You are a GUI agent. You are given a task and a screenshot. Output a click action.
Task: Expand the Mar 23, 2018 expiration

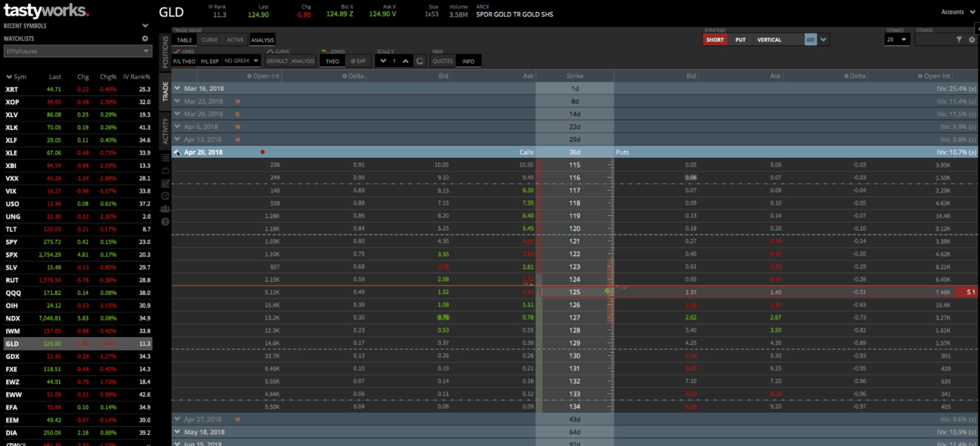[177, 101]
